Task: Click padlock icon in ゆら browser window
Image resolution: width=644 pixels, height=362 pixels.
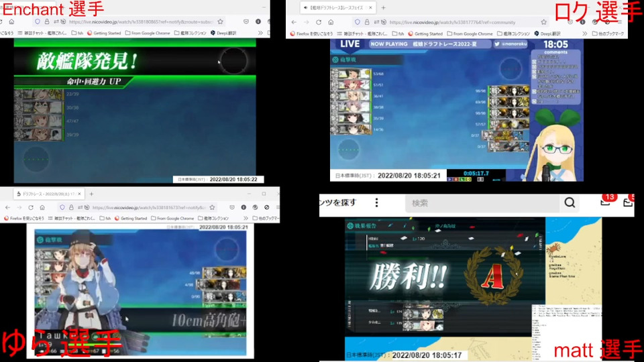Action: click(x=72, y=207)
